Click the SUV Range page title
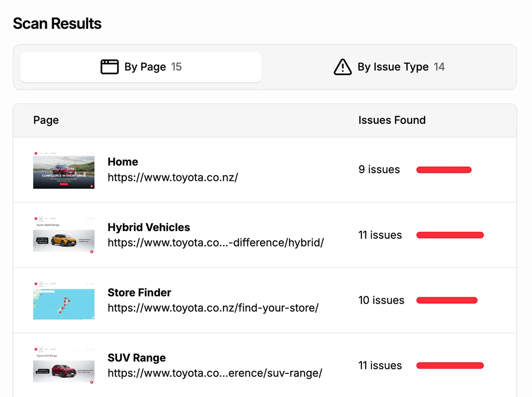532x397 pixels. pos(137,357)
